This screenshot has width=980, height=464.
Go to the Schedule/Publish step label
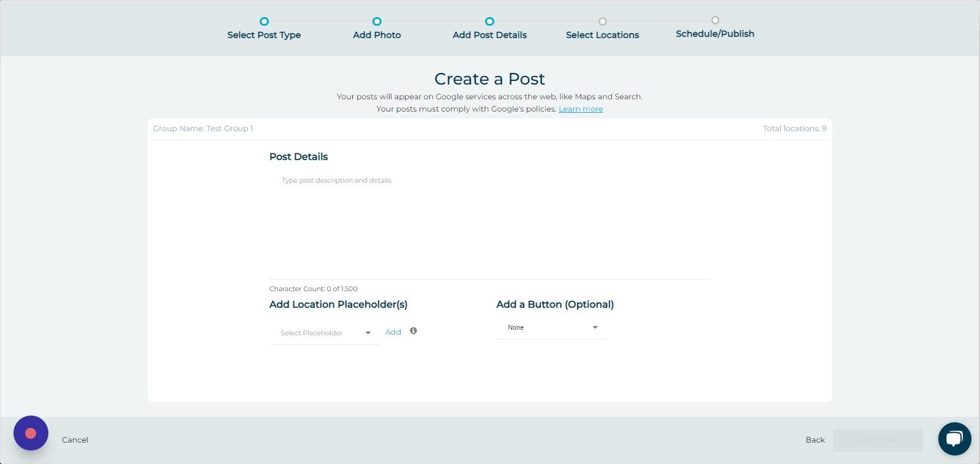pyautogui.click(x=715, y=34)
